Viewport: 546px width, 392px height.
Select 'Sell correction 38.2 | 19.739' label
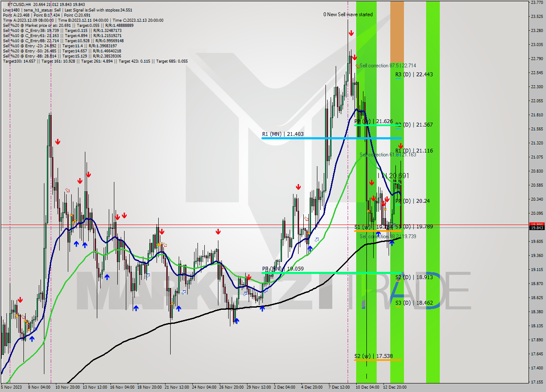click(x=387, y=236)
